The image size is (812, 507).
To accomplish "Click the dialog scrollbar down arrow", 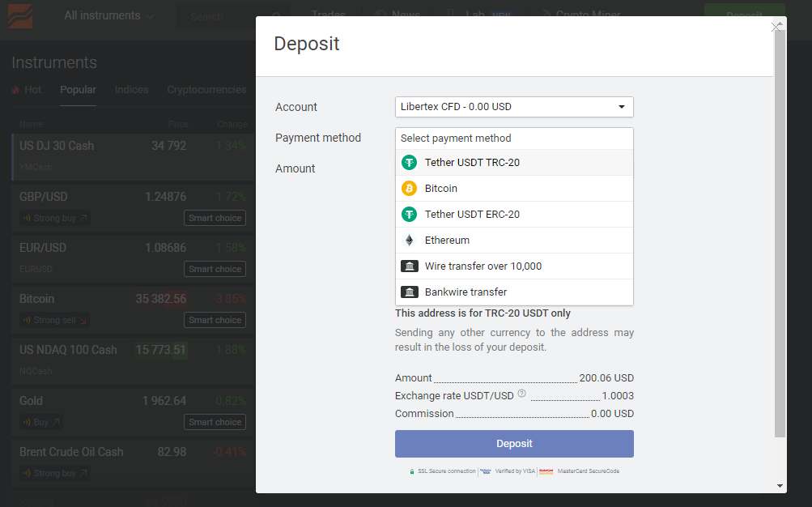I will click(780, 486).
